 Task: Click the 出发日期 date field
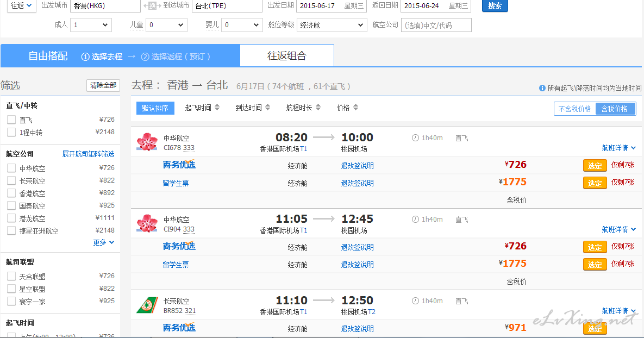coord(332,6)
